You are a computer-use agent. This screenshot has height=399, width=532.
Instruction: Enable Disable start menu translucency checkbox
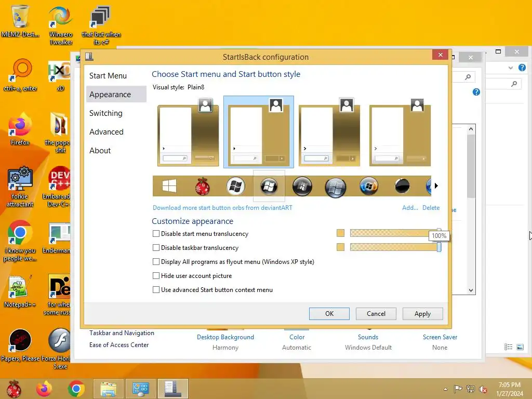[156, 233]
